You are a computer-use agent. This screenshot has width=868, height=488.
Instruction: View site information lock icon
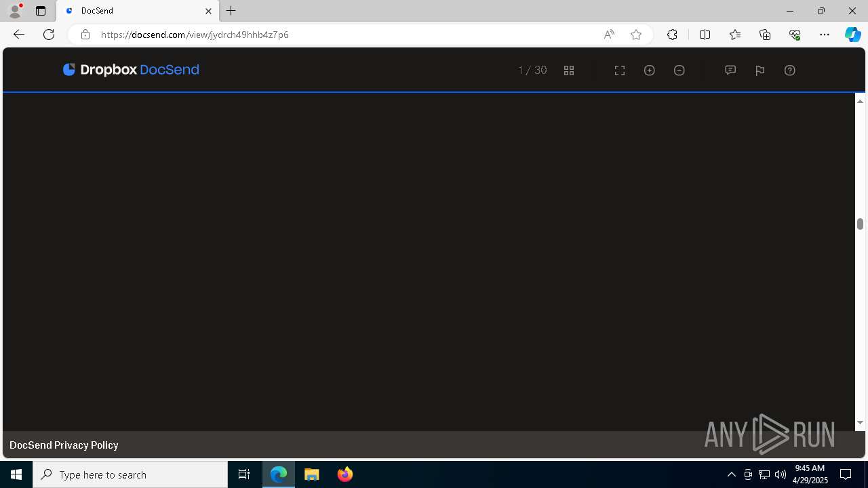[x=85, y=35]
